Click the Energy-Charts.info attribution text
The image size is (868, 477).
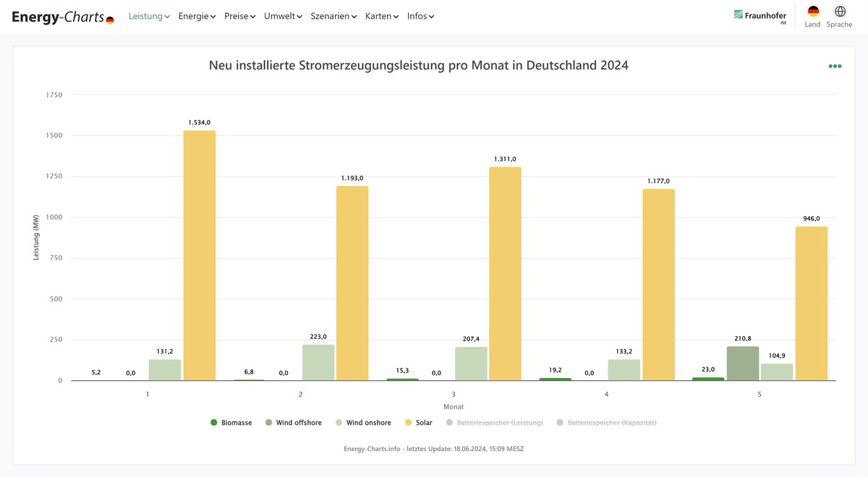434,448
